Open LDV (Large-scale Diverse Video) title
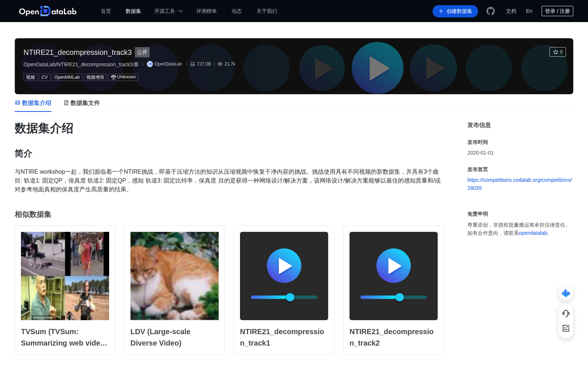 coord(161,337)
